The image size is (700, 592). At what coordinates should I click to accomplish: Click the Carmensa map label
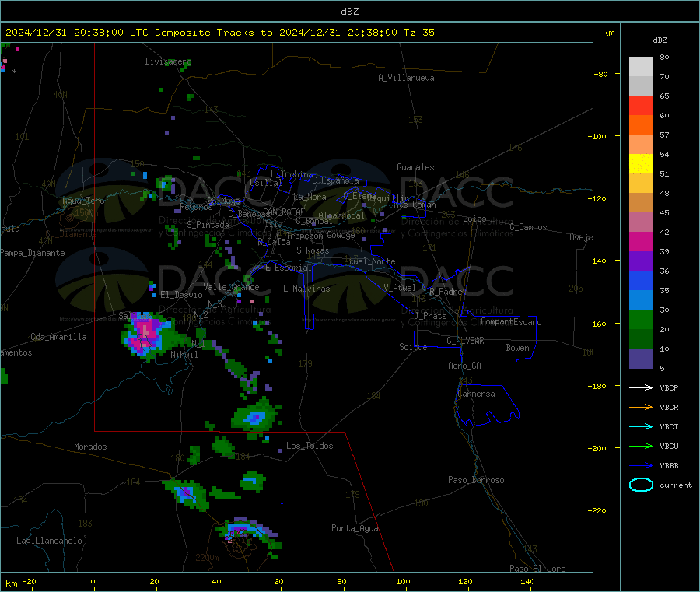pyautogui.click(x=476, y=394)
